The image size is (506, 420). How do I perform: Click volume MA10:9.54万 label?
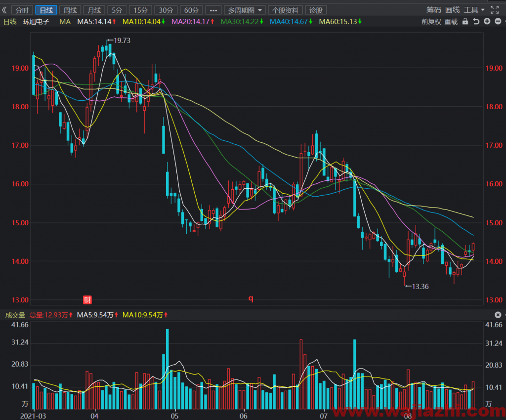pyautogui.click(x=145, y=315)
